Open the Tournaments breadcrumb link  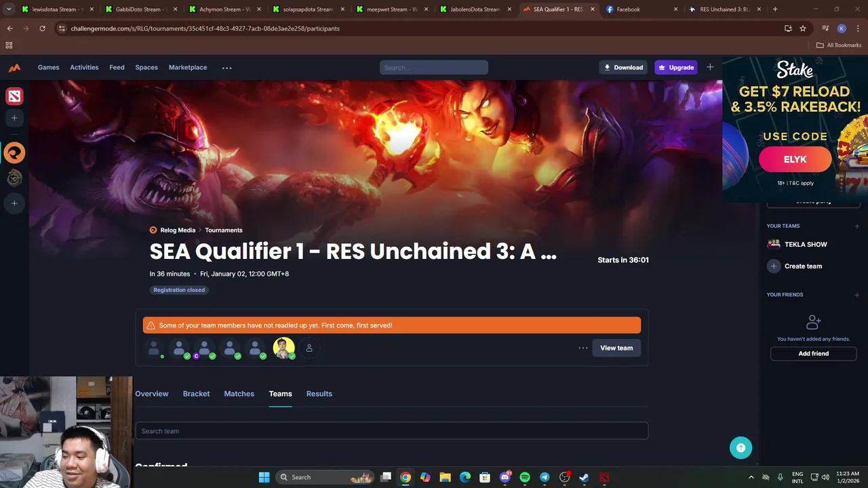[224, 230]
